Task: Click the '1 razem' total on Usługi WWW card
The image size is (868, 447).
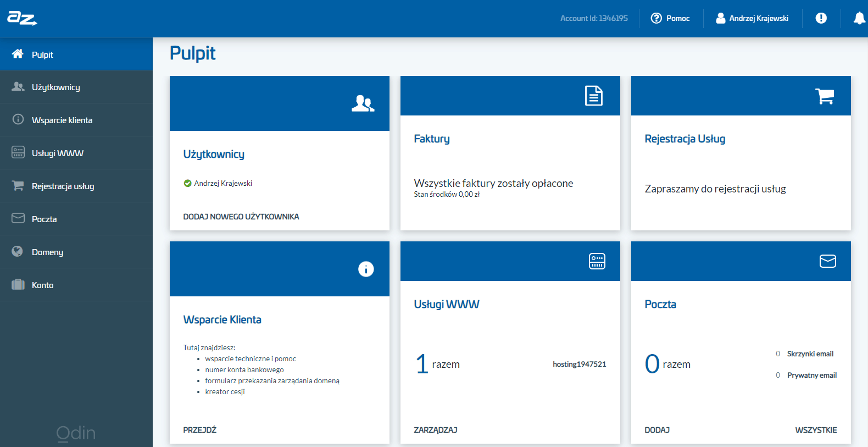Action: click(x=438, y=364)
